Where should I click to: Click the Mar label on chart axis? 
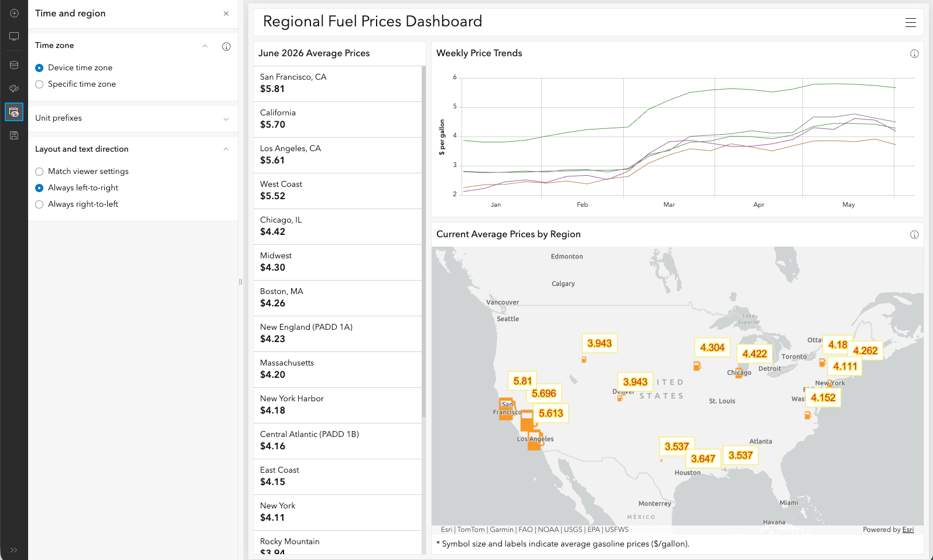(669, 205)
